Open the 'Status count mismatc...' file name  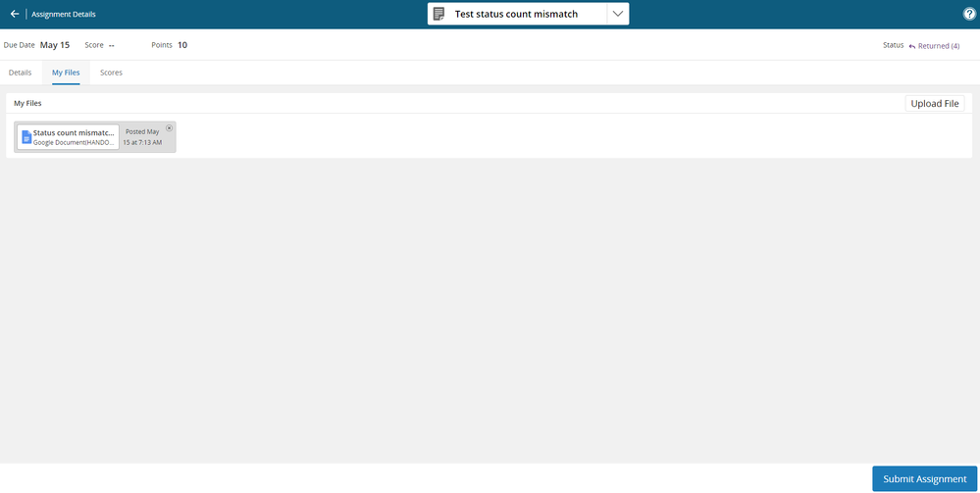pos(74,132)
